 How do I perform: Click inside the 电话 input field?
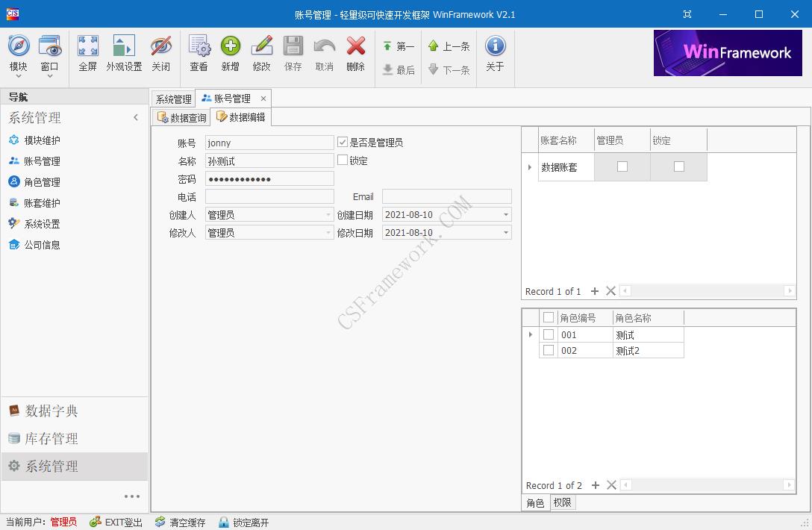pos(269,196)
